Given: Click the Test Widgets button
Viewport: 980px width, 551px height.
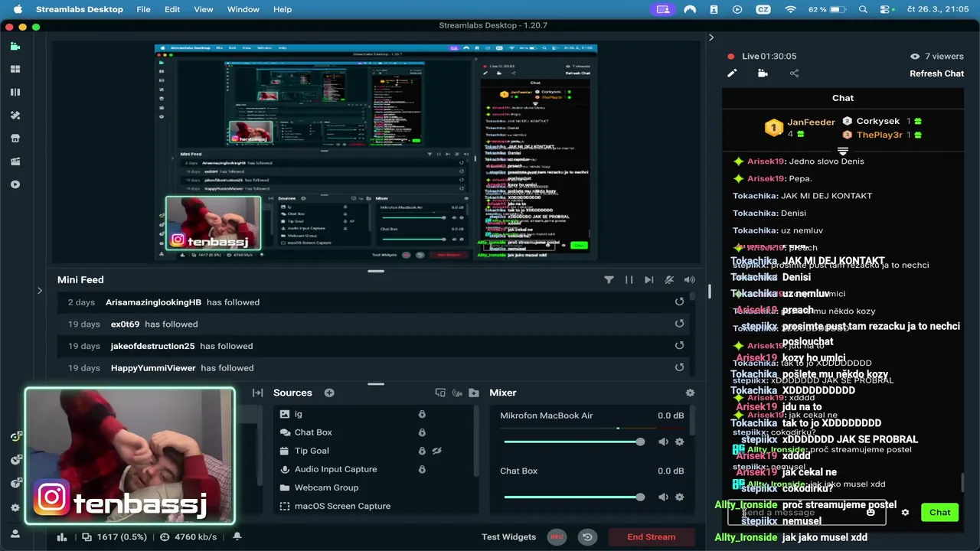Looking at the screenshot, I should pos(508,536).
